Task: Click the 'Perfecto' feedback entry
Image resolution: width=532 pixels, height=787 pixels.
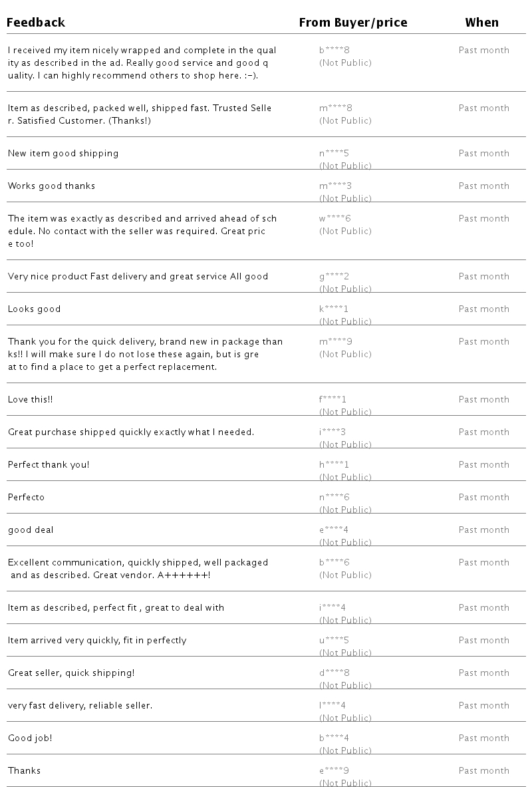Action: tap(26, 497)
